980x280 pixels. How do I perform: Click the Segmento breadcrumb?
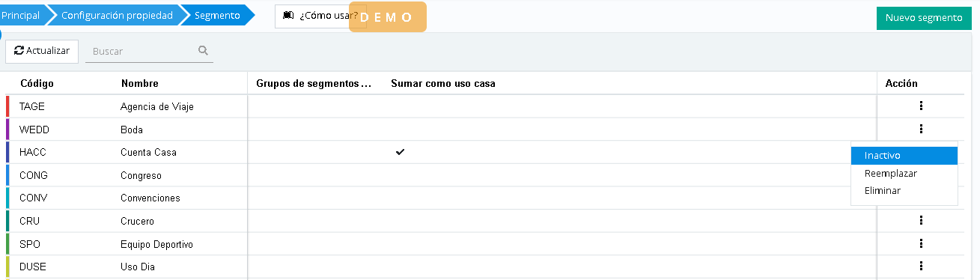pos(217,15)
